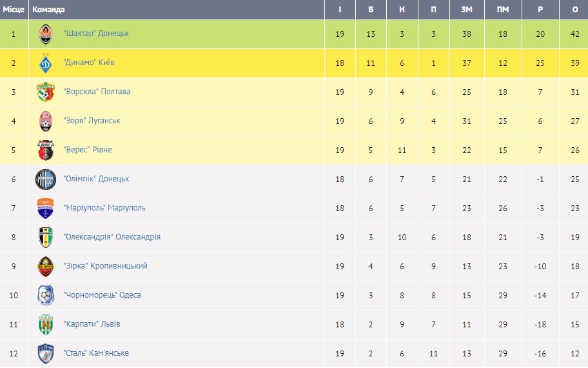Click the Stal Kamianske team logo
The width and height of the screenshot is (588, 368).
46,353
